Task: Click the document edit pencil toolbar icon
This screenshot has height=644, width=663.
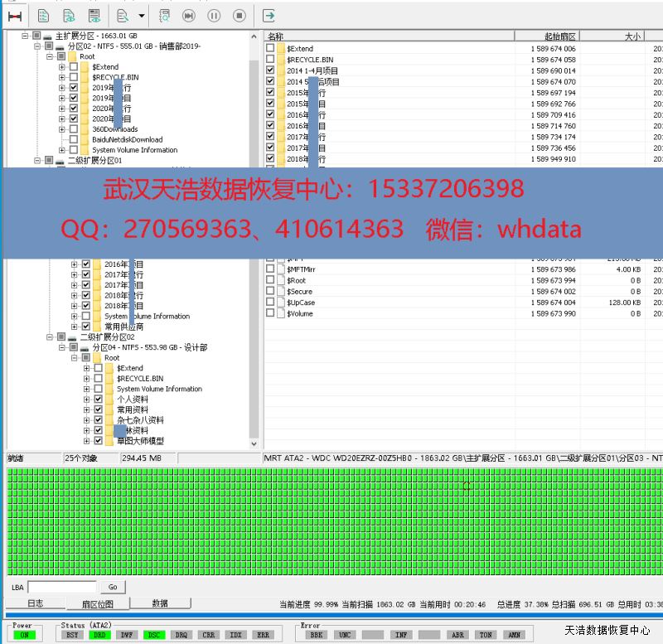Action: click(123, 15)
